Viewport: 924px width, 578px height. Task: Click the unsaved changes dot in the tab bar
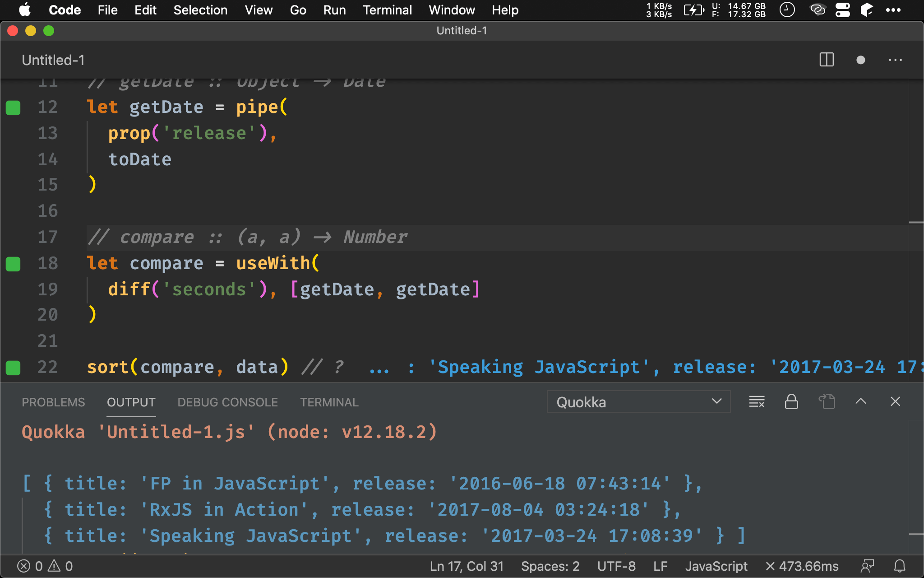point(860,60)
